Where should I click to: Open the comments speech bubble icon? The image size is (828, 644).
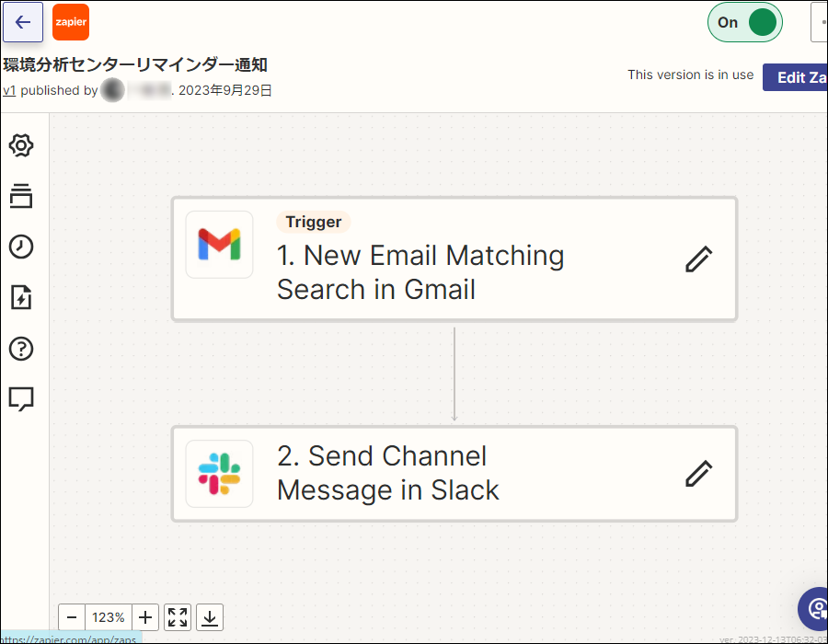click(21, 398)
